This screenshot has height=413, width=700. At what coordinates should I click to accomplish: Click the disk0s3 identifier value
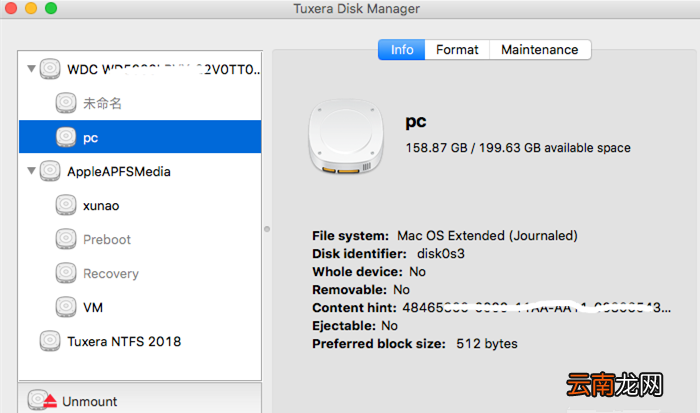tap(441, 254)
